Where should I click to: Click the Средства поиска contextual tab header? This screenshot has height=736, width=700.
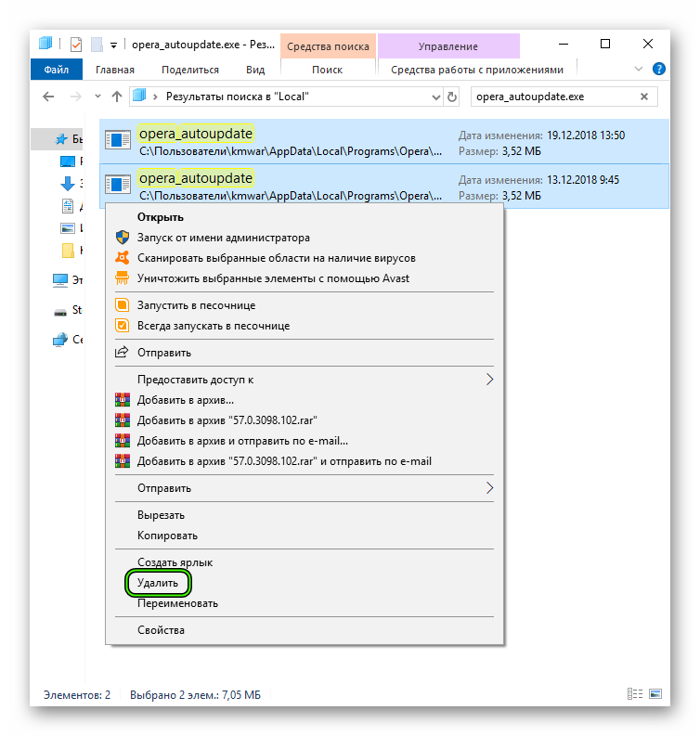tap(328, 46)
